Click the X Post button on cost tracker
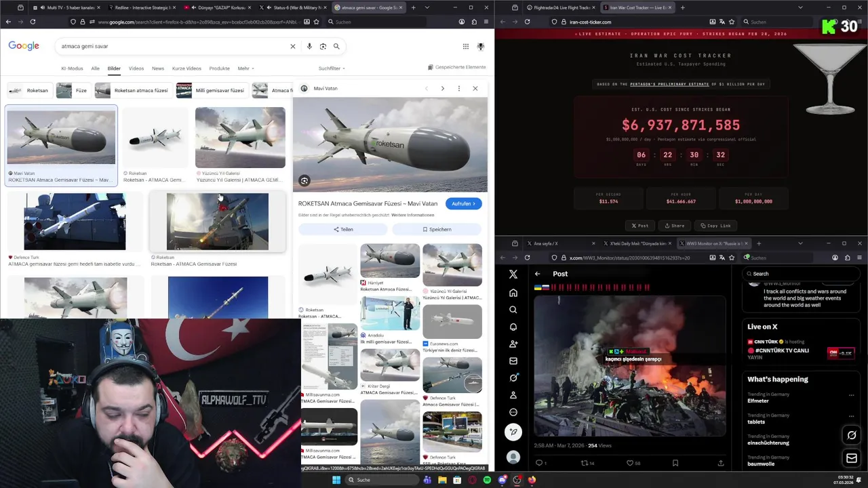Image resolution: width=868 pixels, height=488 pixels. click(x=639, y=226)
